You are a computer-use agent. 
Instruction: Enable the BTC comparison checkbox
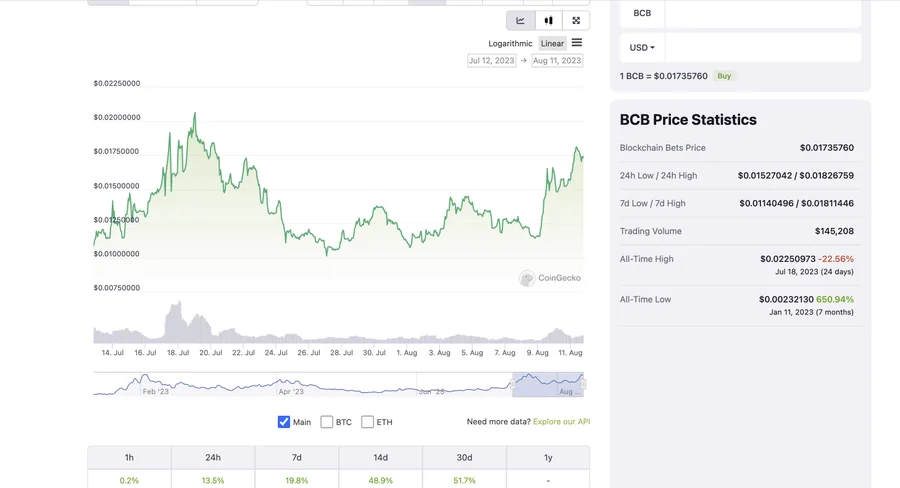(327, 422)
